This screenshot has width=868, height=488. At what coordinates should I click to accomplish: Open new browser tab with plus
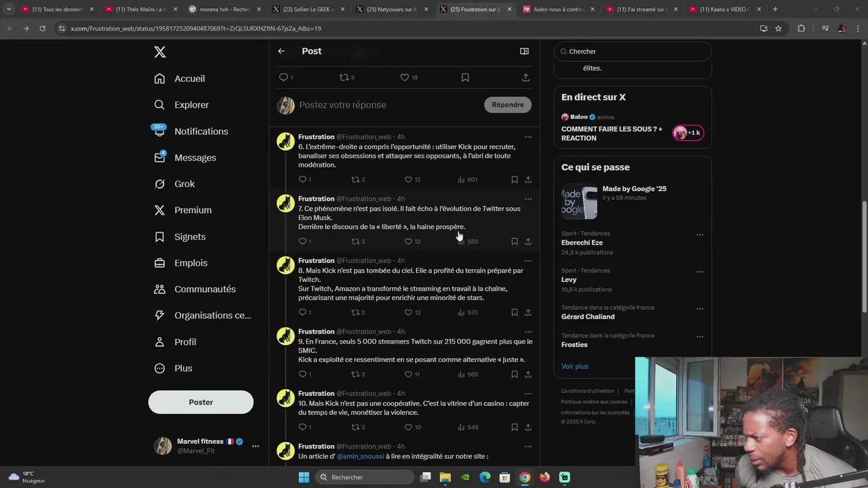(x=775, y=9)
